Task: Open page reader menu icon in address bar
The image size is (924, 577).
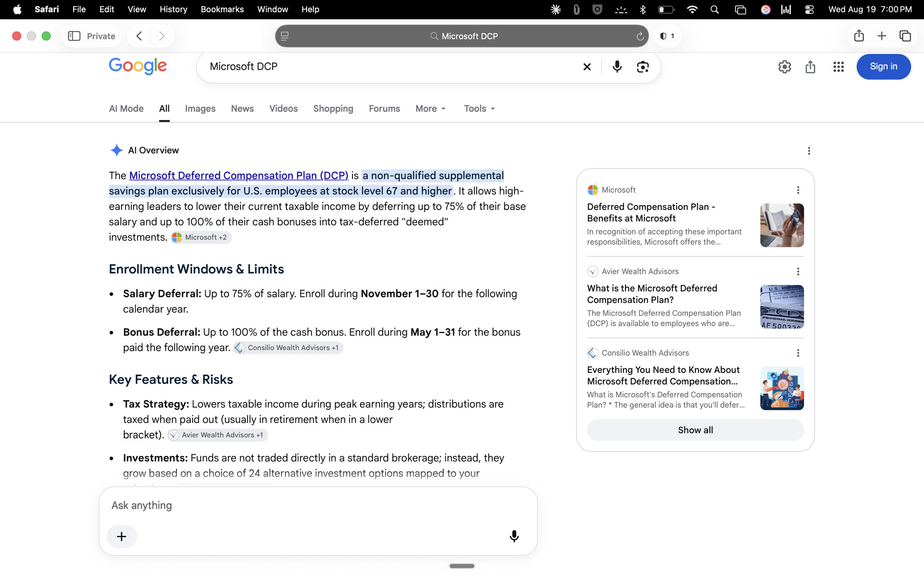Action: pyautogui.click(x=285, y=36)
